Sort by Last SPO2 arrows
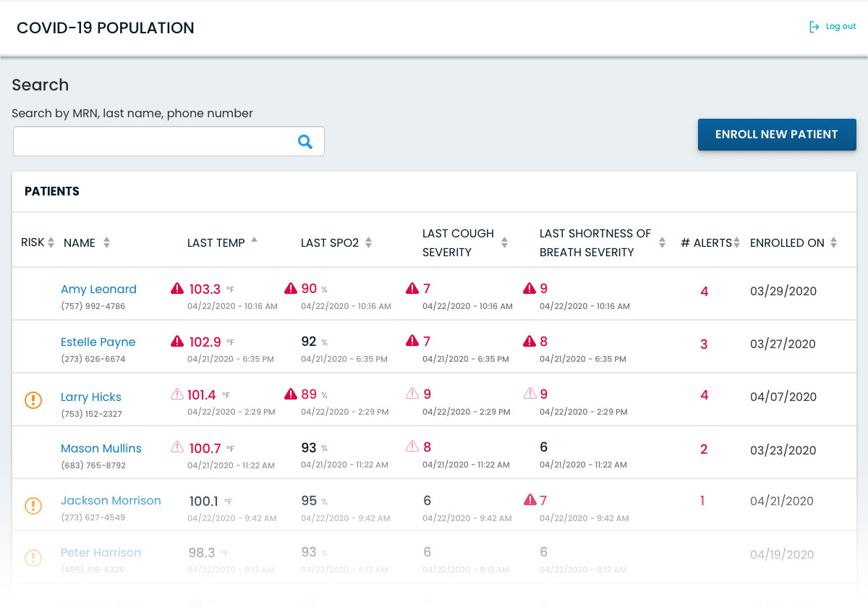This screenshot has height=608, width=868. [x=368, y=243]
